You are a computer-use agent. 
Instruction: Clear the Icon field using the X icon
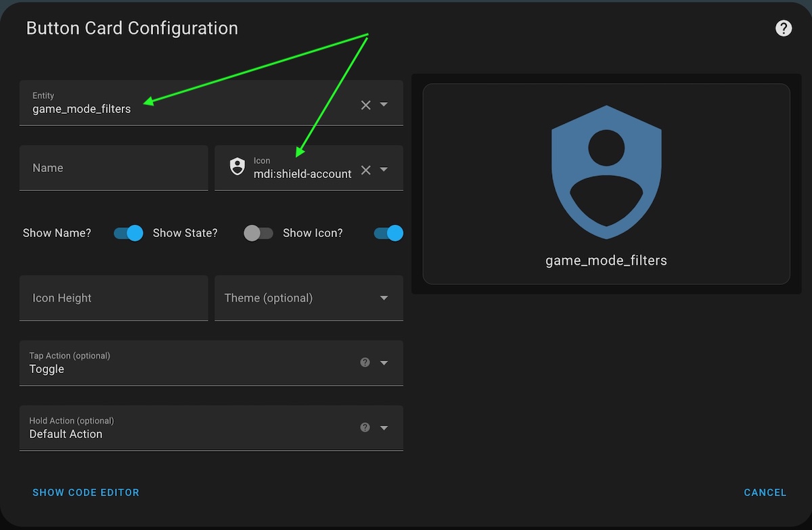365,170
